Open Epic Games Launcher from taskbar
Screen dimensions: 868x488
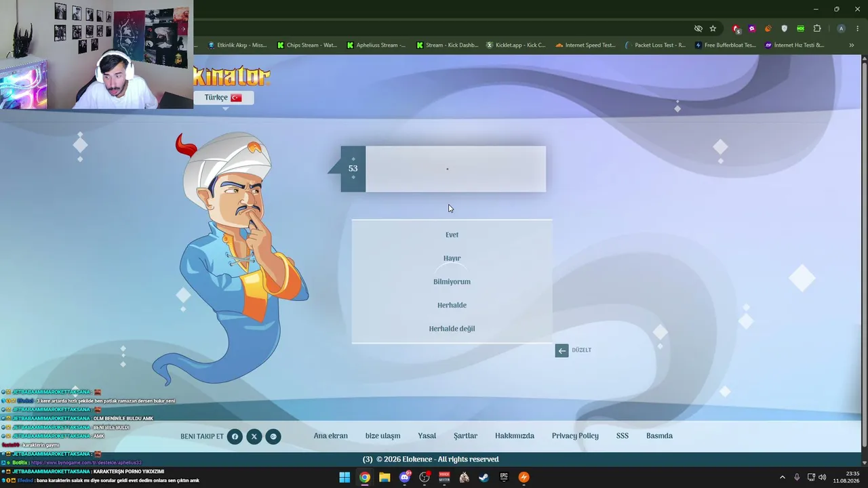point(504,477)
